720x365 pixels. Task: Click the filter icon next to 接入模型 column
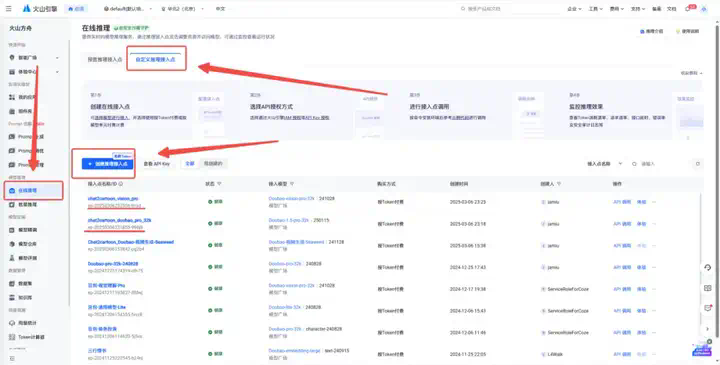292,184
